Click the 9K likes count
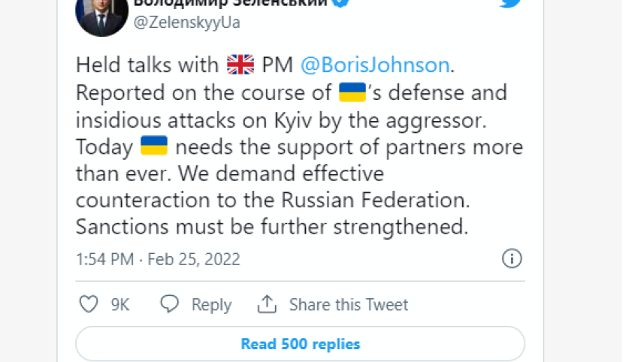 [120, 305]
